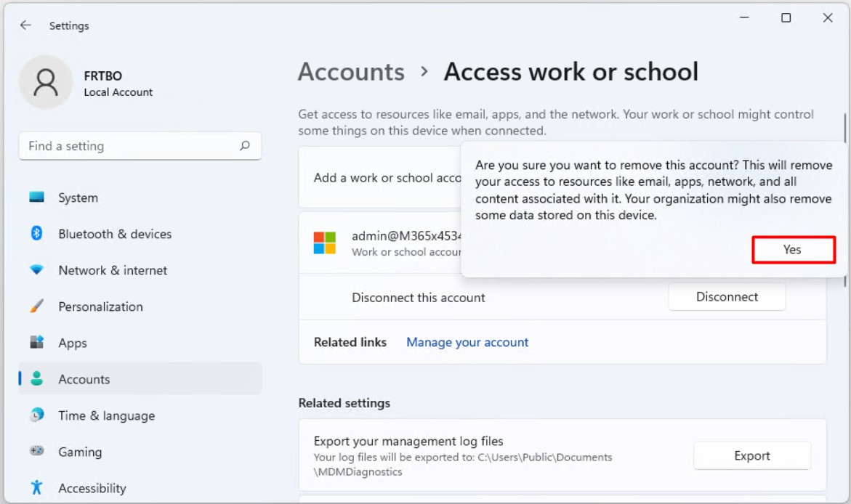
Task: Open the System settings category
Action: pos(140,198)
